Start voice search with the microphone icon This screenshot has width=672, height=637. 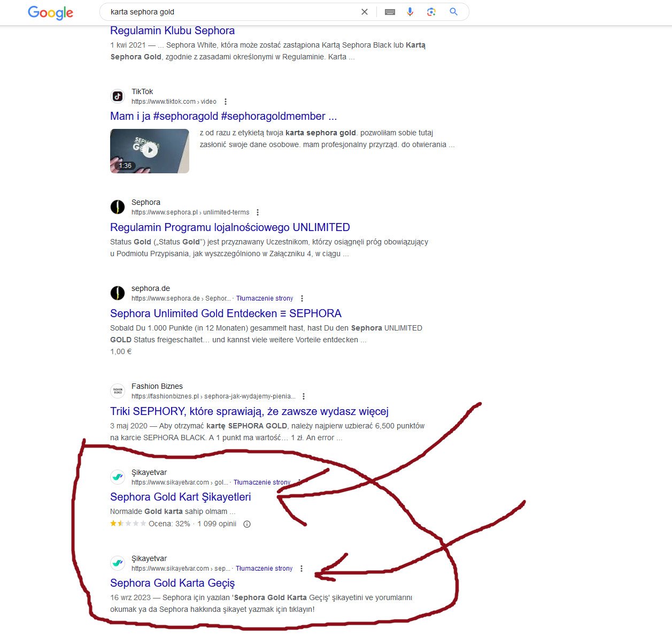410,12
